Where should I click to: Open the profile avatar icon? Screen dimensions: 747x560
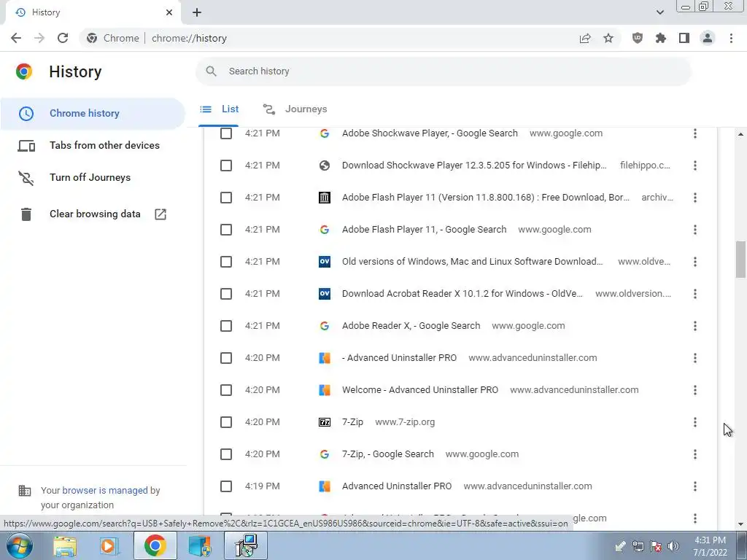pyautogui.click(x=708, y=38)
